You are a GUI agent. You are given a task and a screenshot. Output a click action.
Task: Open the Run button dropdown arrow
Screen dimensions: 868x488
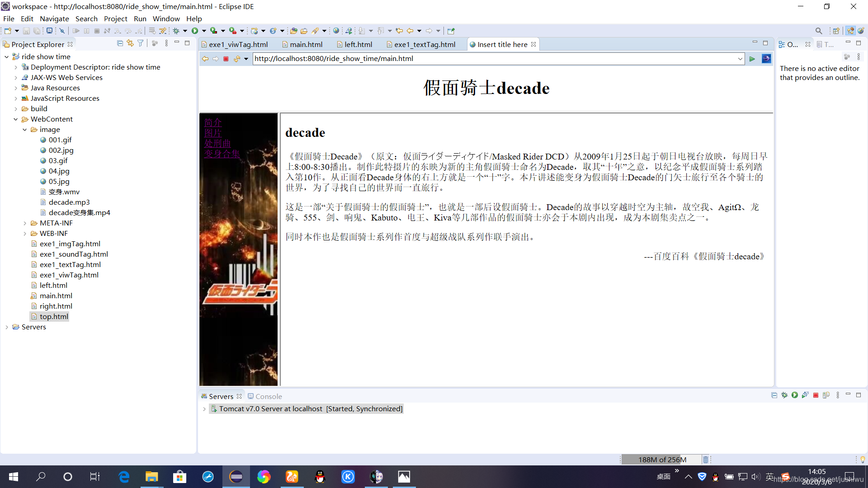click(204, 31)
